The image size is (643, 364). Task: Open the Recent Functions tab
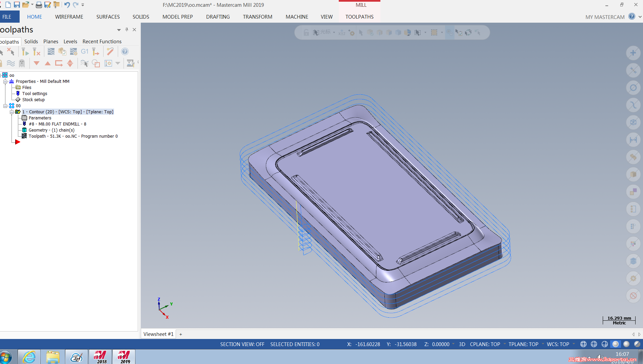coord(102,41)
